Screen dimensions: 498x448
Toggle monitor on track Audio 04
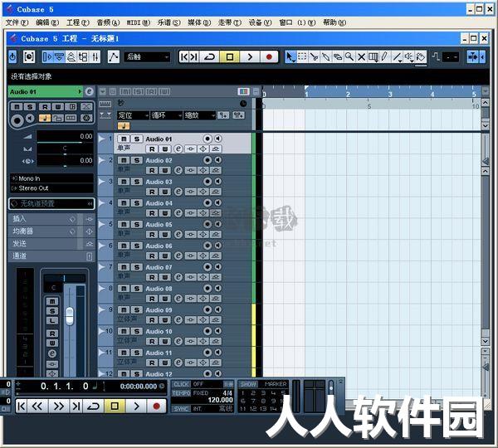pyautogui.click(x=217, y=202)
